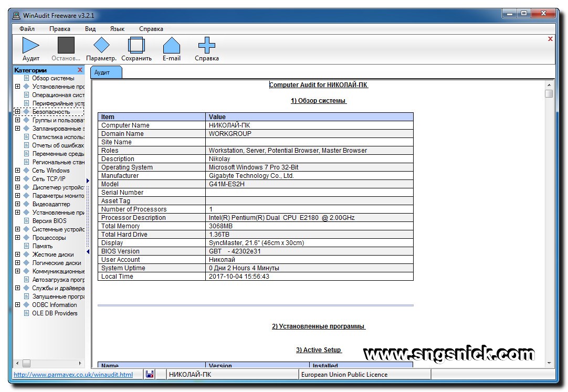Screen dimensions: 568x392
Task: Click the Сеть Windows diamond icon
Action: pos(26,171)
